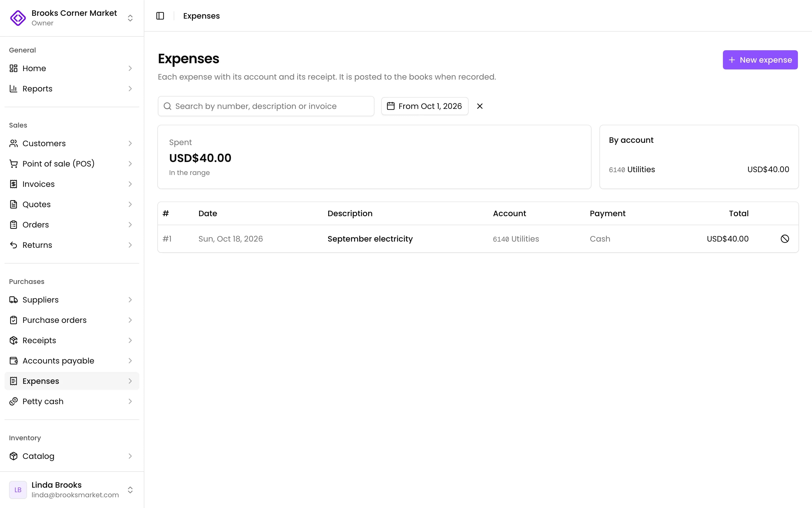
Task: Open the Linda Brooks user menu
Action: click(x=72, y=490)
